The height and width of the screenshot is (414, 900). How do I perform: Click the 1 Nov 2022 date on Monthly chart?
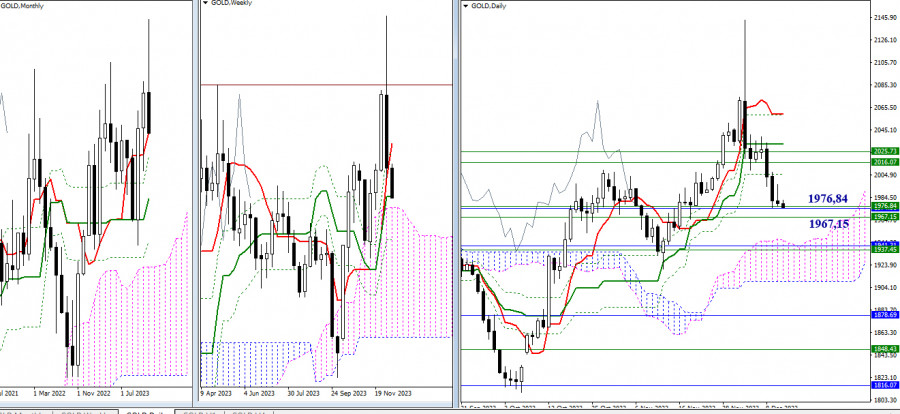(92, 394)
